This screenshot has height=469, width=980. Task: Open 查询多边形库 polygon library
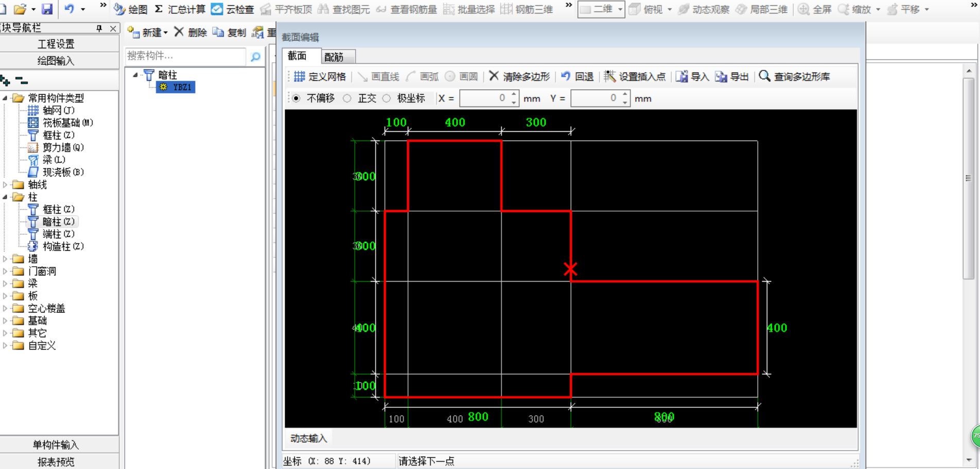794,77
